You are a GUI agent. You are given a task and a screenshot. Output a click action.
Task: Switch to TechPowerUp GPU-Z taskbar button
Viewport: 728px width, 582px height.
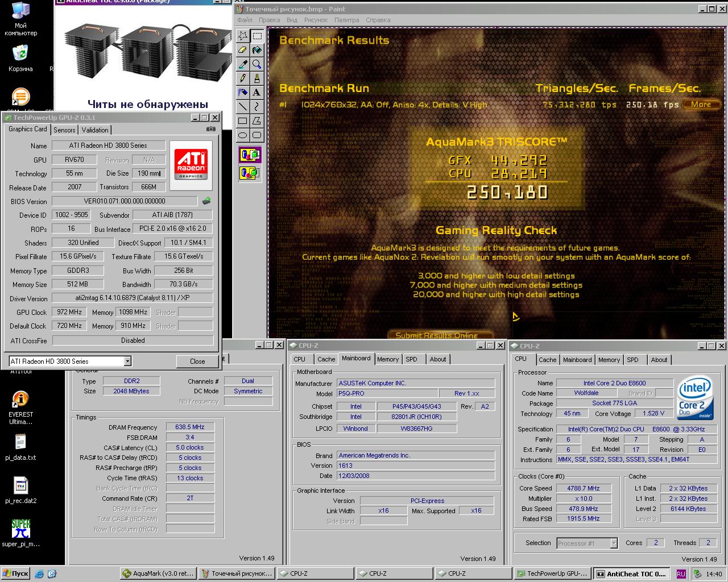point(552,574)
